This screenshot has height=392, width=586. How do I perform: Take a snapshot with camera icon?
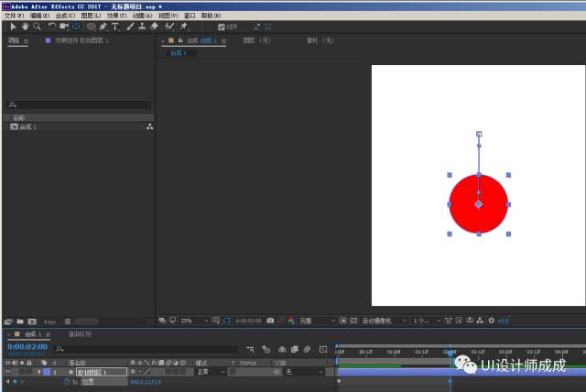[x=270, y=321]
